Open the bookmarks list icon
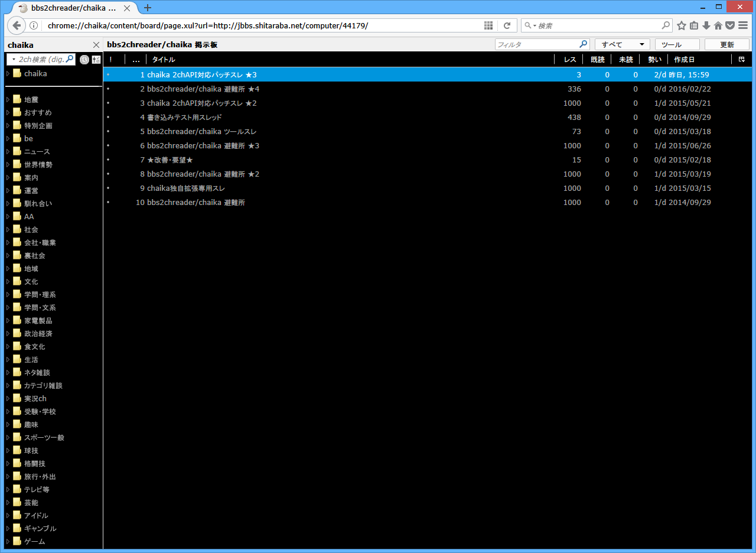756x553 pixels. click(694, 25)
